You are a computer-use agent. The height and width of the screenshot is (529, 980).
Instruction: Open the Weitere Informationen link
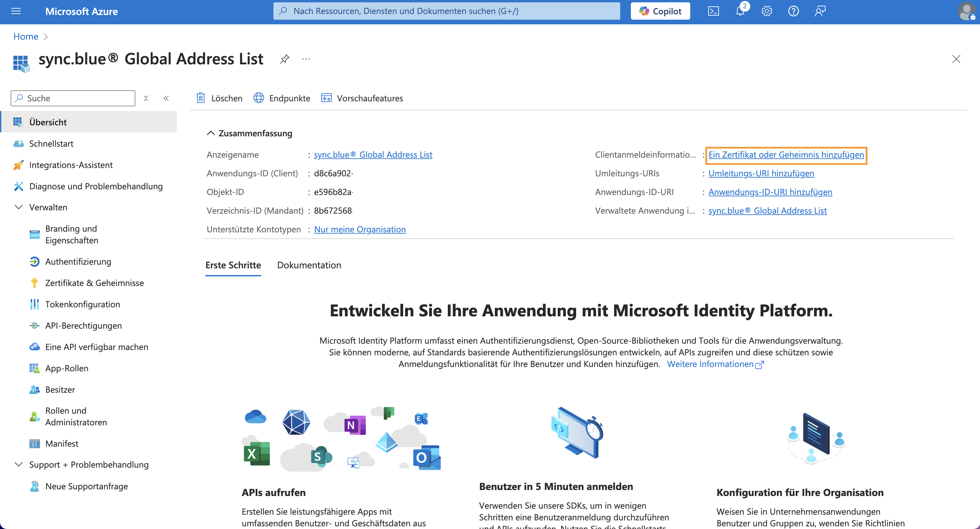[715, 364]
